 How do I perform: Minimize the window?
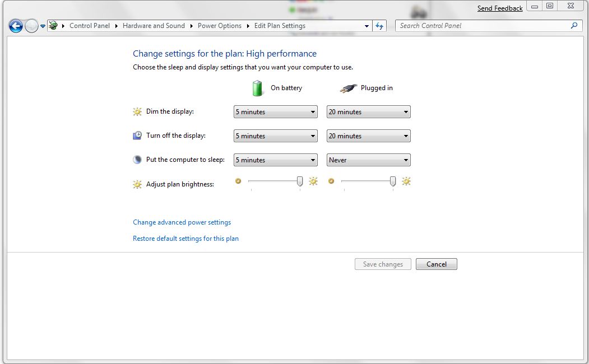click(535, 6)
